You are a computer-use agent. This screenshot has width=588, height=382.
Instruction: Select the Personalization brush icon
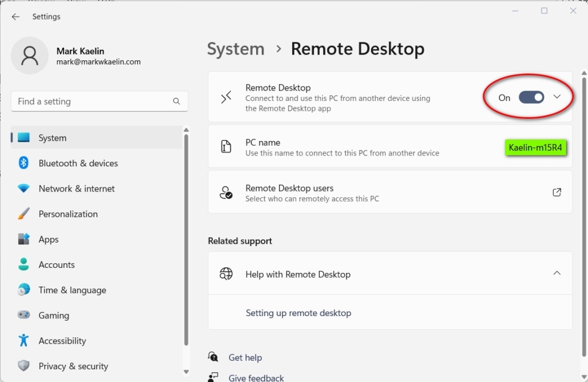pyautogui.click(x=22, y=213)
